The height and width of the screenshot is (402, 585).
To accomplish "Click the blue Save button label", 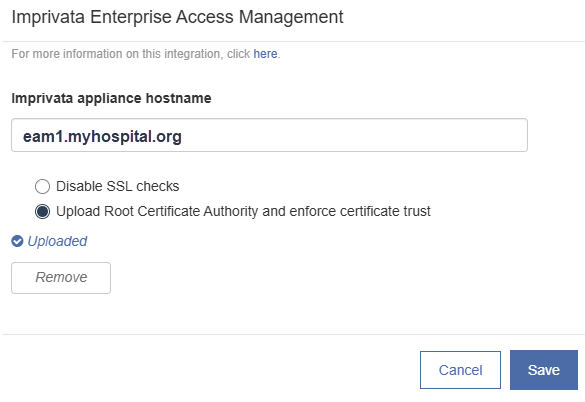I will click(x=544, y=370).
